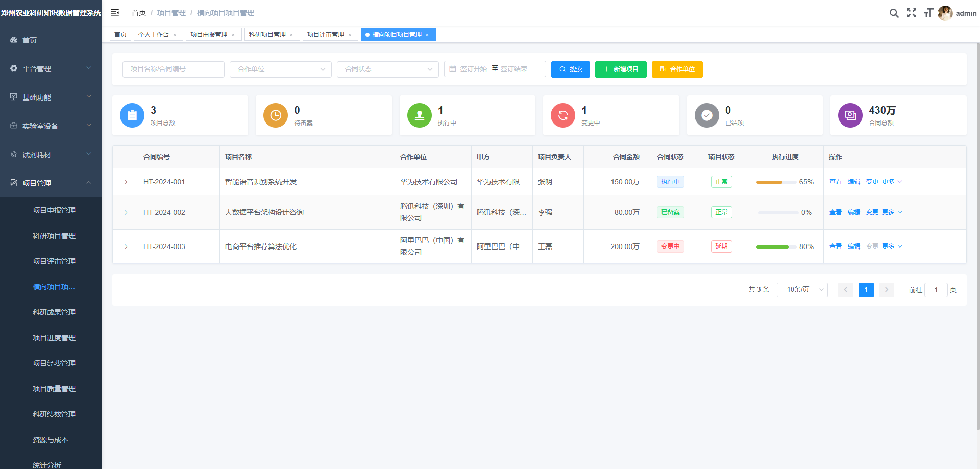Click the 项目总数 statistic card icon
This screenshot has width=980, height=469.
pyautogui.click(x=132, y=115)
